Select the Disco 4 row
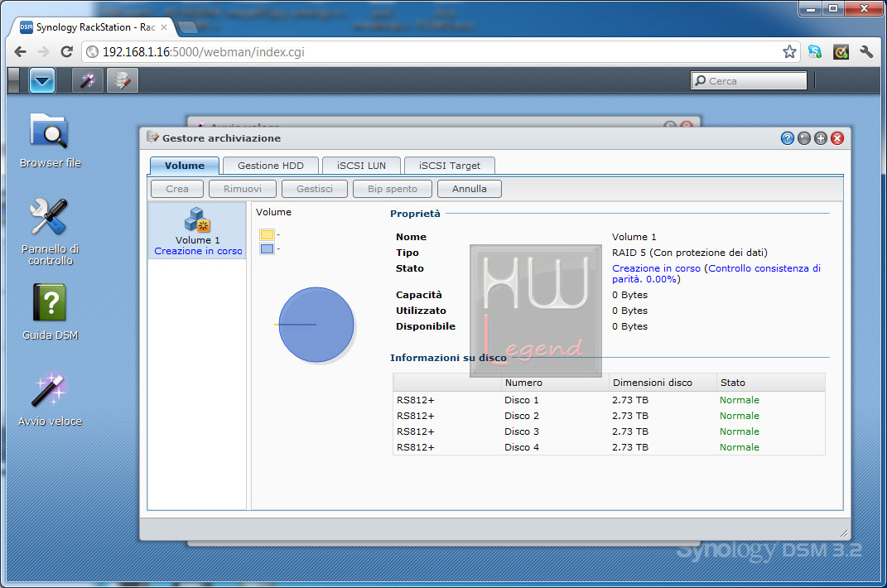Image resolution: width=887 pixels, height=588 pixels. click(609, 447)
